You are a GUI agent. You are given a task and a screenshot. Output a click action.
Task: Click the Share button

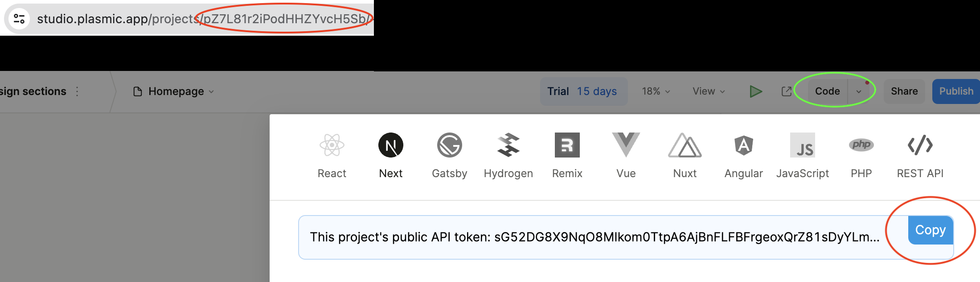coord(904,91)
